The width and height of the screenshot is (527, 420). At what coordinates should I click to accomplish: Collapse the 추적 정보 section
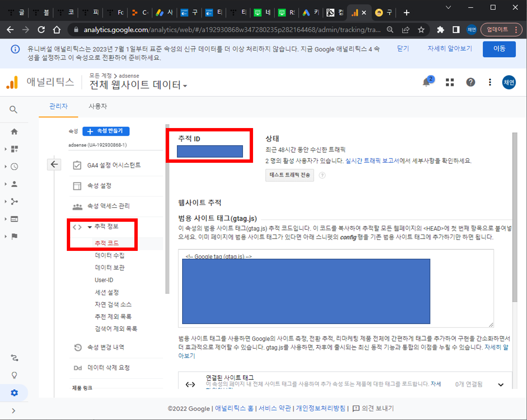click(x=90, y=227)
